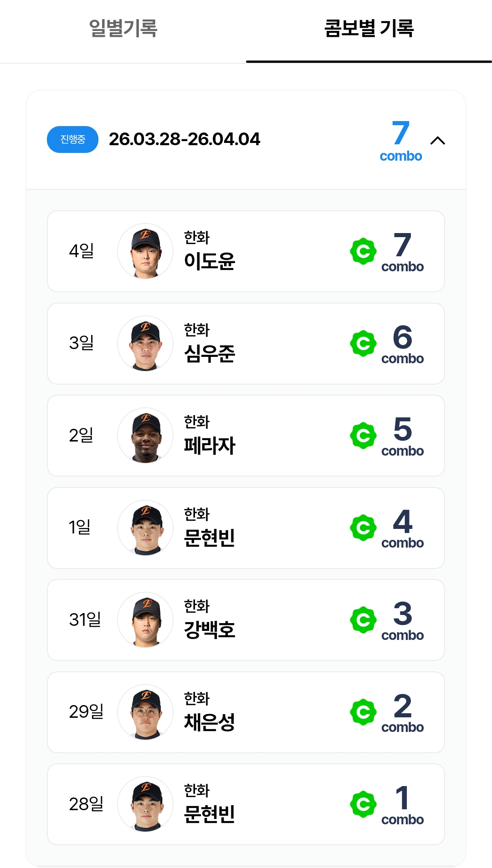The height and width of the screenshot is (868, 492).
Task: Tap the green combo icon on the 28일 row
Action: tap(363, 804)
